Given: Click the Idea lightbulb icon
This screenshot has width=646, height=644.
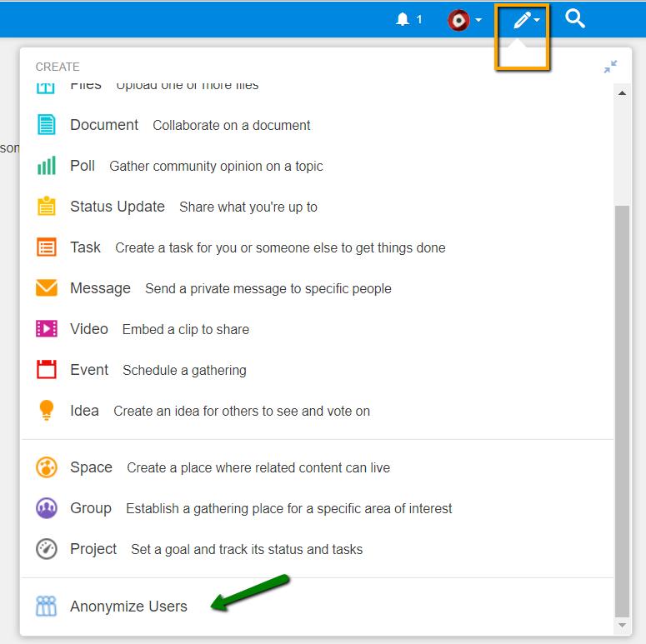Looking at the screenshot, I should click(x=46, y=410).
